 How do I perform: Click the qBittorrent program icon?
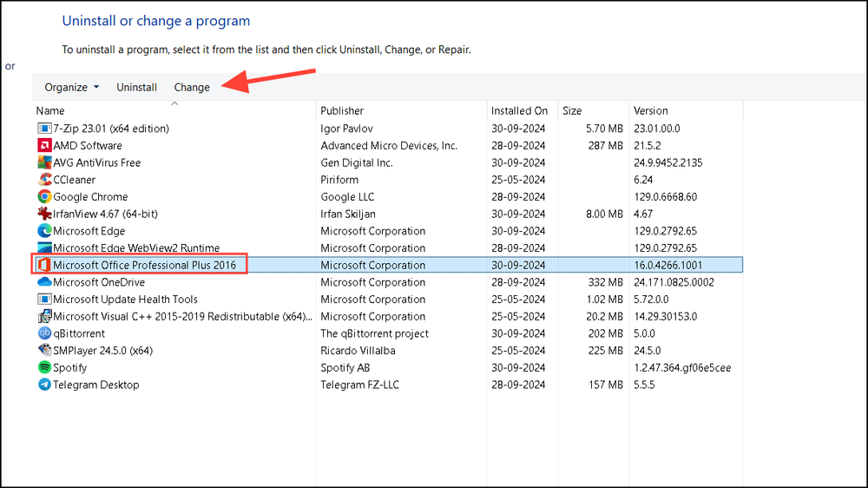coord(44,333)
